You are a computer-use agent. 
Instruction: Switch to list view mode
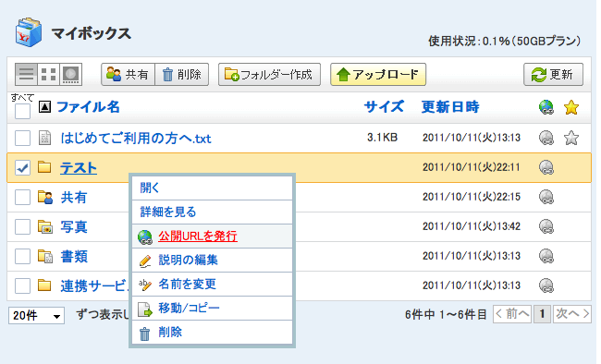pos(26,74)
